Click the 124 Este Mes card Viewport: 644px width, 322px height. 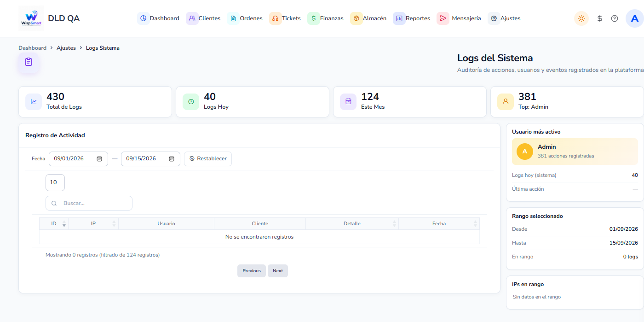(x=410, y=102)
